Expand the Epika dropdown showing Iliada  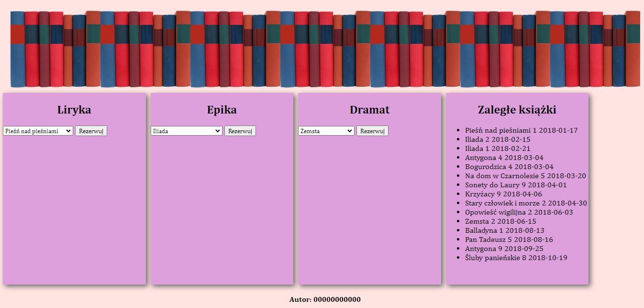(x=186, y=131)
